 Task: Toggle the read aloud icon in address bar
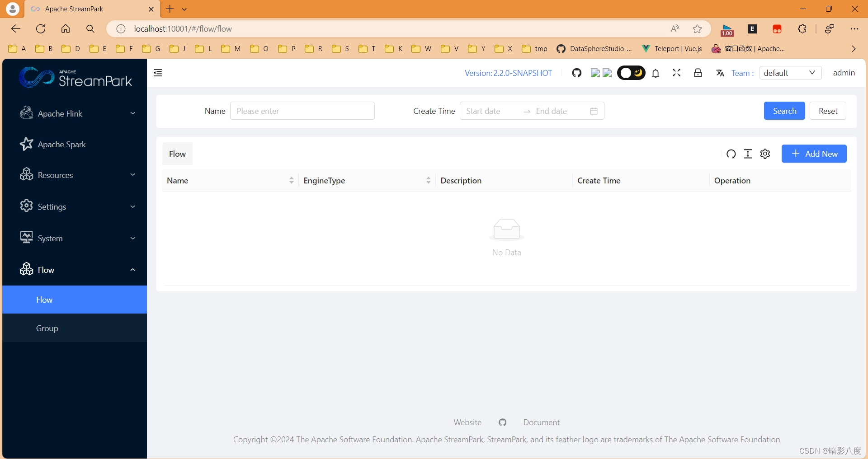tap(675, 29)
